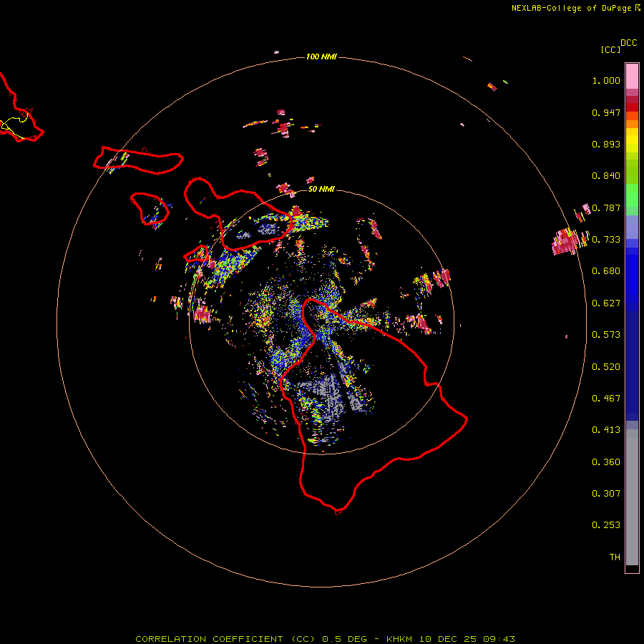Click the 50 NMI range ring label
Screen dimensions: 644x644
[321, 189]
